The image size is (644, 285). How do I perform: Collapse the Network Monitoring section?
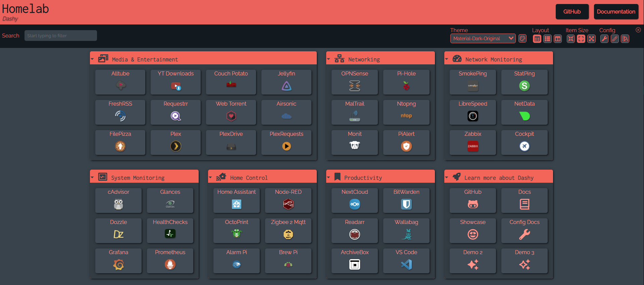pos(447,59)
